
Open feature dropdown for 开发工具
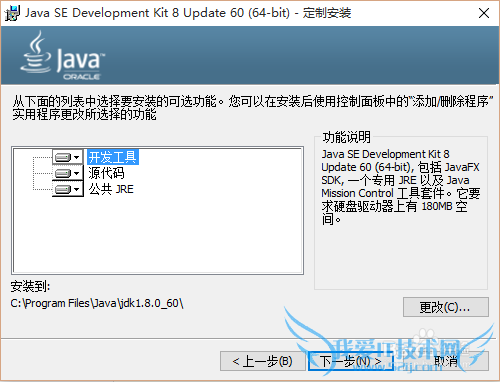pos(68,157)
